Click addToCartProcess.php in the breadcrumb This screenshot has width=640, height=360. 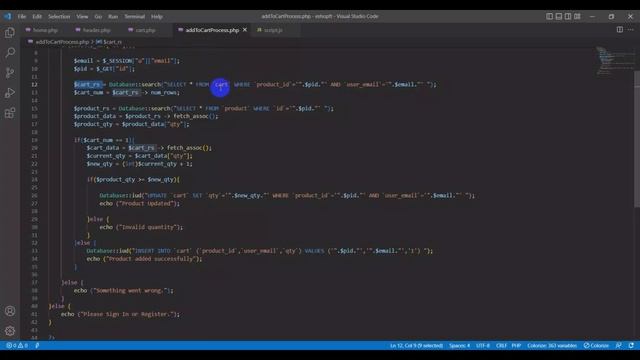click(62, 42)
